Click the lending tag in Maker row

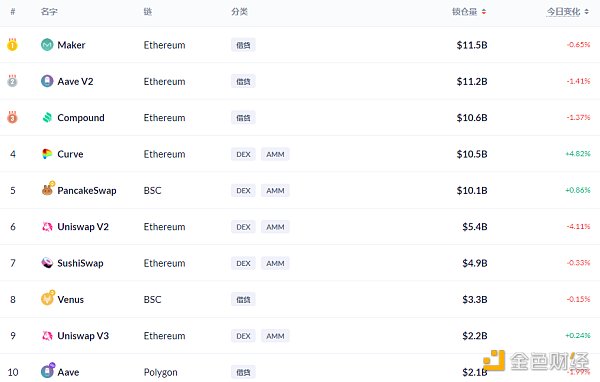[x=243, y=45]
